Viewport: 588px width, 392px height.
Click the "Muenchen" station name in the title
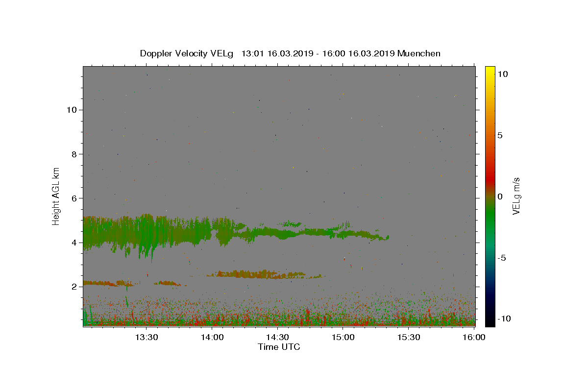[419, 53]
